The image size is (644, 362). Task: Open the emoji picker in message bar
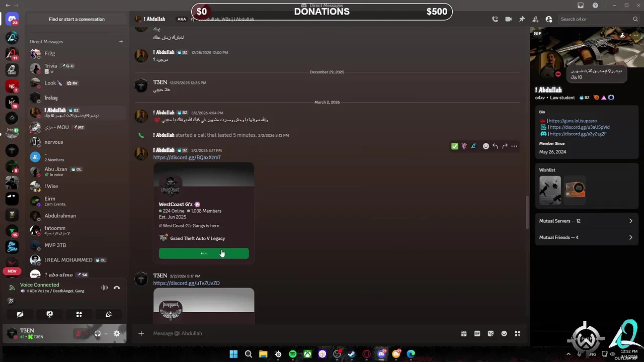pos(504,333)
